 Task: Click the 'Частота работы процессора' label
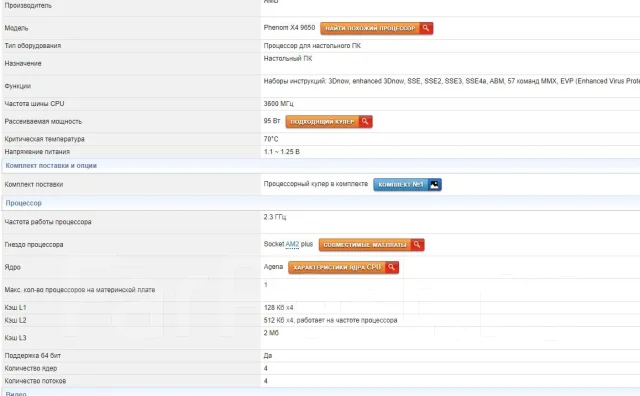coord(48,222)
